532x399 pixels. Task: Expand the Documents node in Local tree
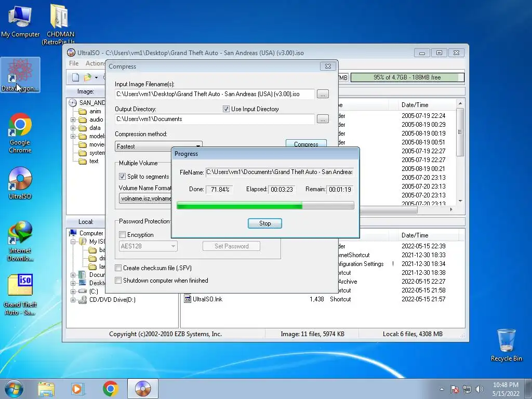(x=73, y=275)
